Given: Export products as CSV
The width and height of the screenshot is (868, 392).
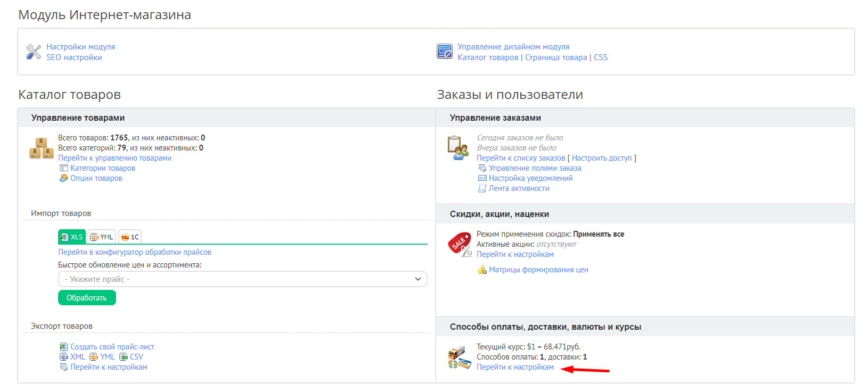Looking at the screenshot, I should click(x=136, y=357).
